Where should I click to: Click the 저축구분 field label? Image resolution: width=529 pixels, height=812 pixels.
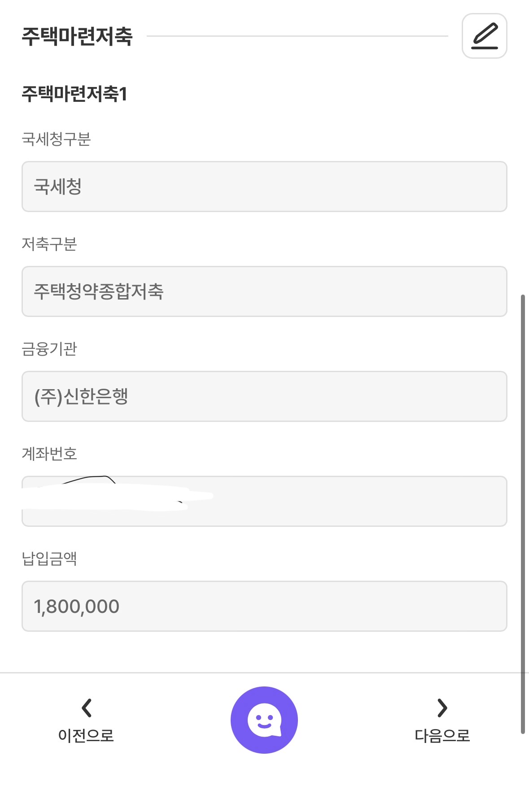(x=49, y=244)
